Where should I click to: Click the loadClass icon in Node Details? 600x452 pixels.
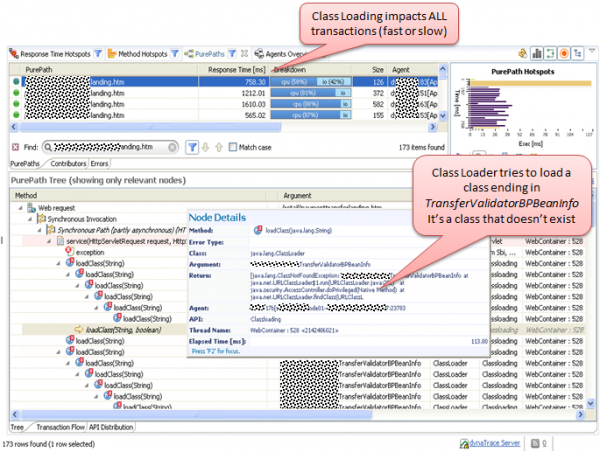click(258, 230)
